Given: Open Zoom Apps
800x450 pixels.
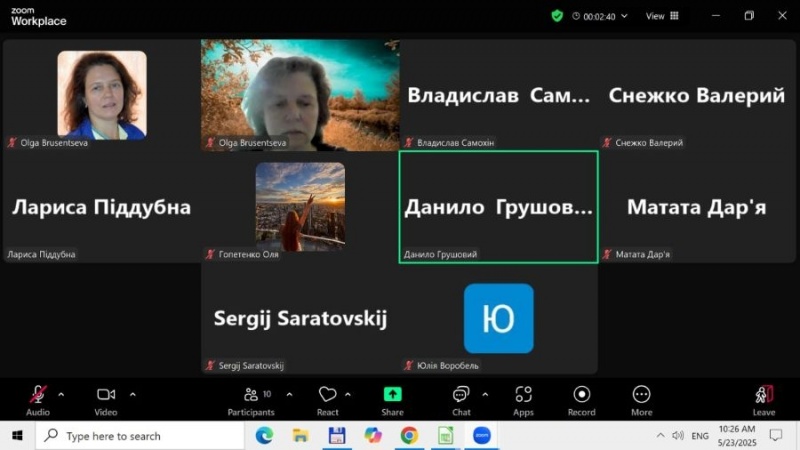Looking at the screenshot, I should [523, 400].
